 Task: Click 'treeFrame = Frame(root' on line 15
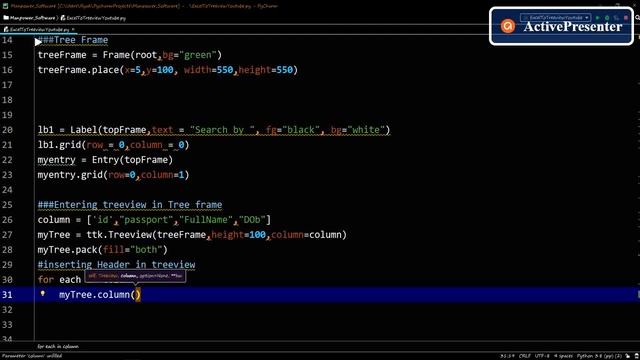point(97,55)
